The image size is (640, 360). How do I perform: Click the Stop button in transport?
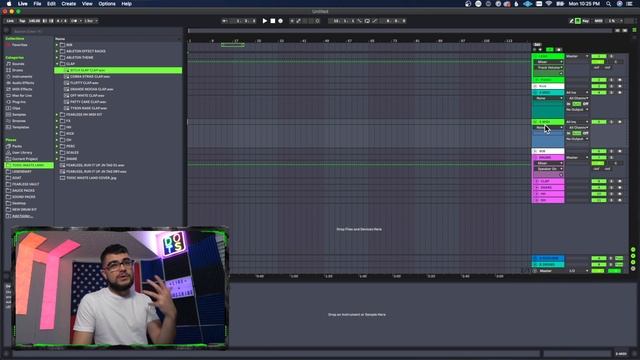tap(273, 21)
